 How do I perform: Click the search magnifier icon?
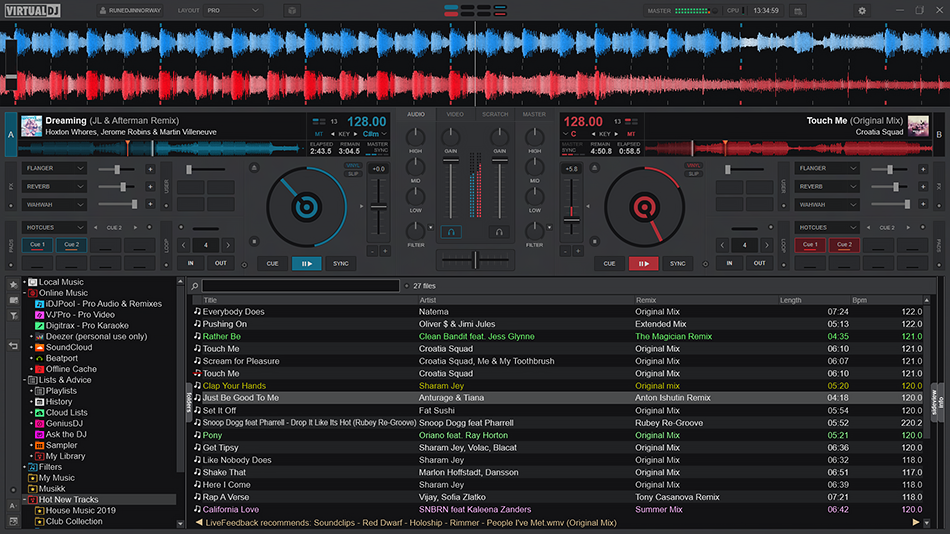pos(196,286)
